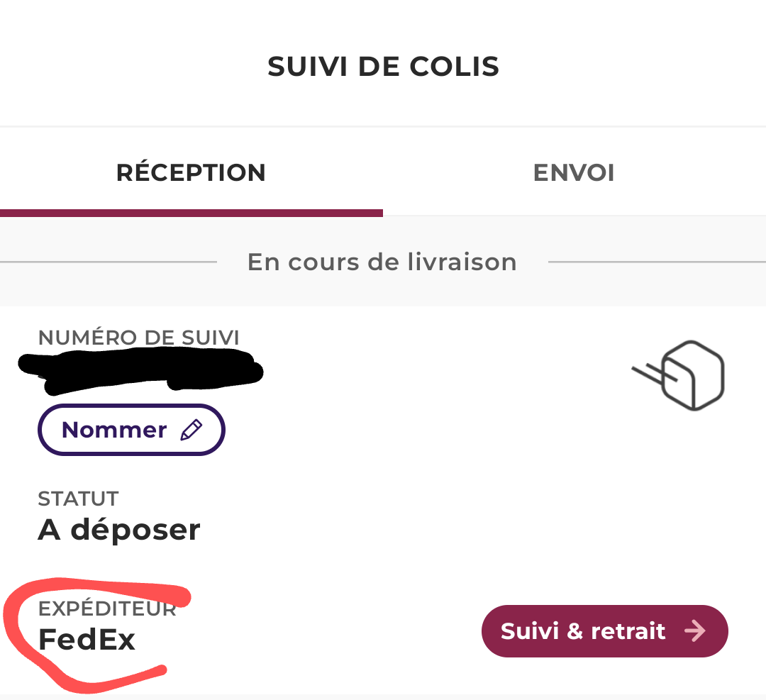The width and height of the screenshot is (766, 700).
Task: Click the pencil icon beside Nommer
Action: pyautogui.click(x=191, y=430)
